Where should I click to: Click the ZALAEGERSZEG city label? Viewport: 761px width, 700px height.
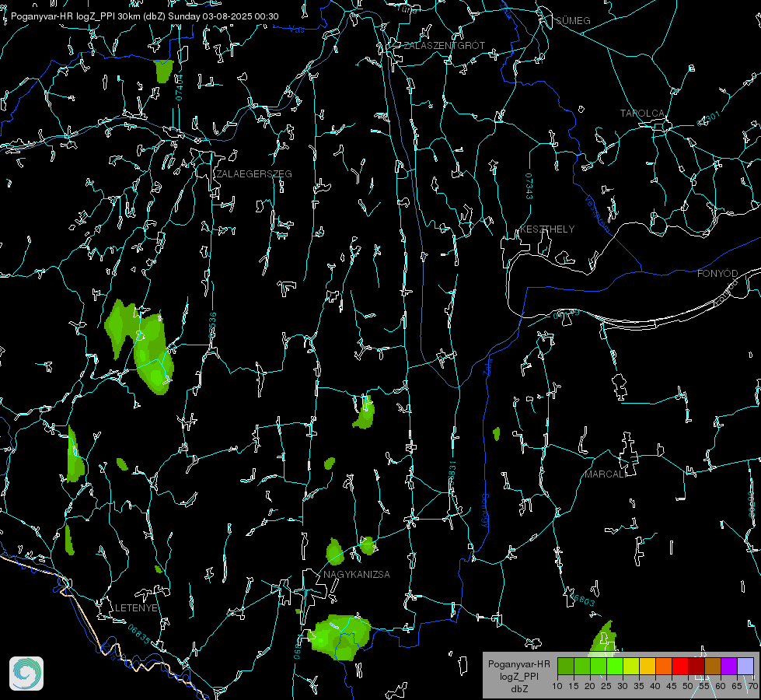click(254, 174)
